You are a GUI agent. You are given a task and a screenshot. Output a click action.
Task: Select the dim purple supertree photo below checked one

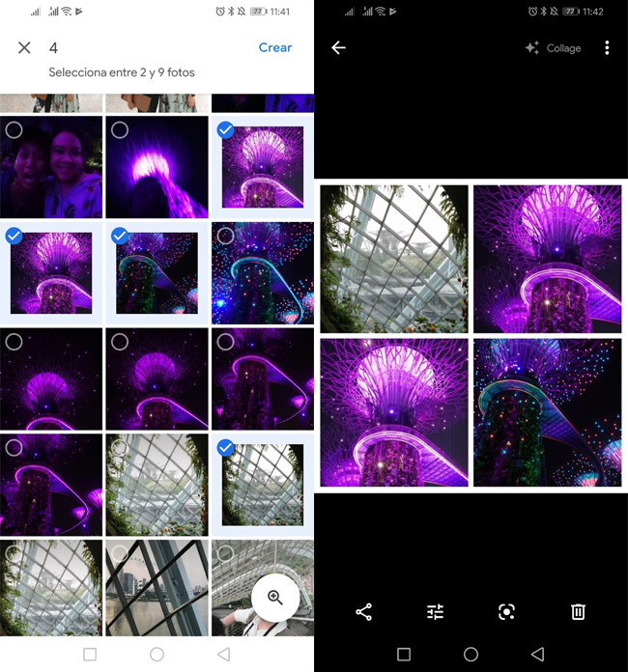click(51, 378)
